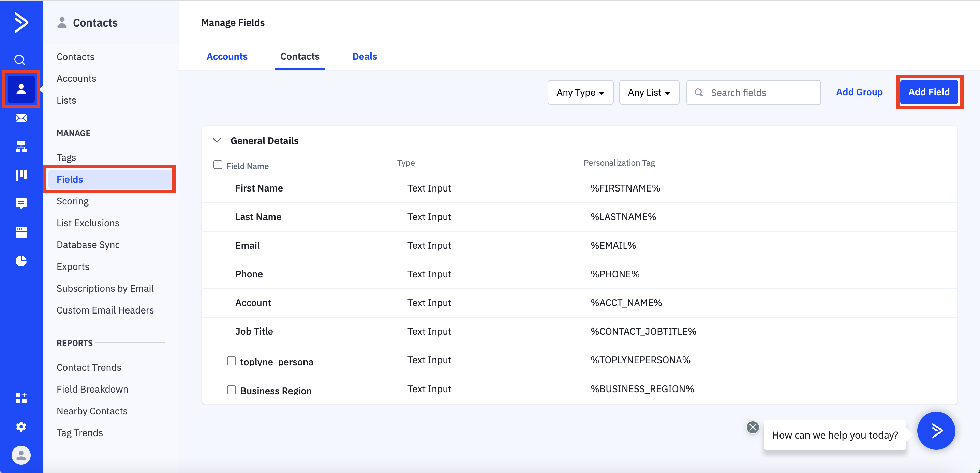Image resolution: width=980 pixels, height=473 pixels.
Task: Switch to the Deals tab
Action: [364, 56]
